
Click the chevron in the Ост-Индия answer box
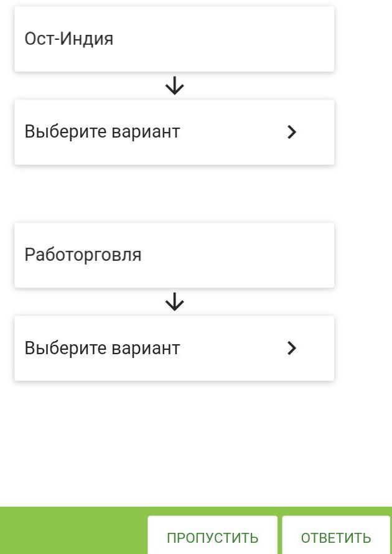coord(292,132)
